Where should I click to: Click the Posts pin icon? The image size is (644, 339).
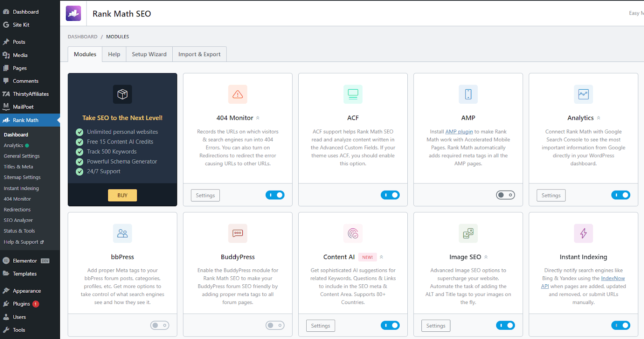[x=6, y=42]
